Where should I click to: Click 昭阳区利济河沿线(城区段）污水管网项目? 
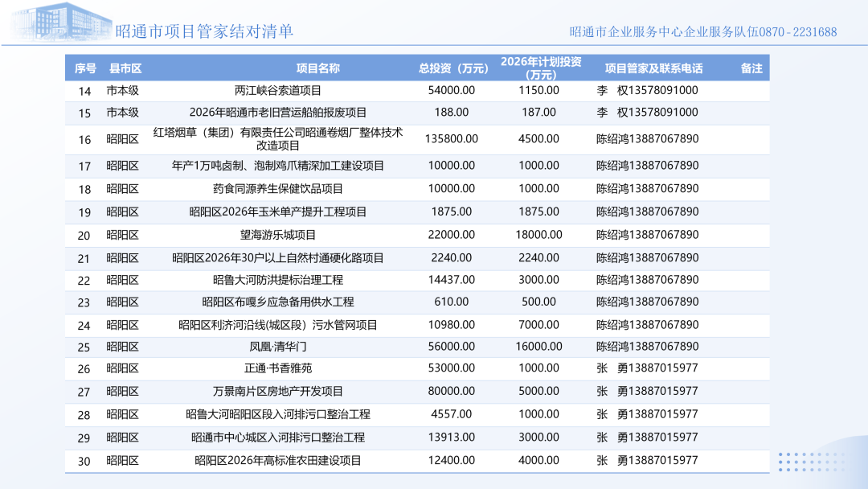coord(278,325)
